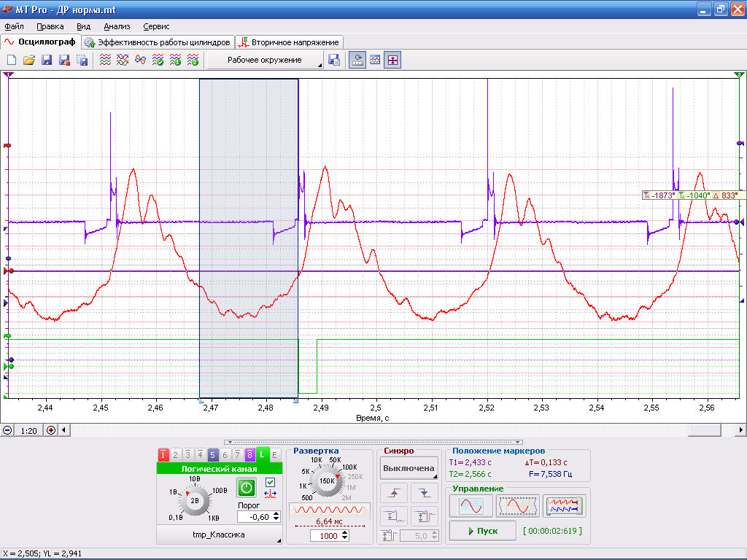747x560 pixels.
Task: Click the waveforms icon with badge number 2
Action: [193, 60]
